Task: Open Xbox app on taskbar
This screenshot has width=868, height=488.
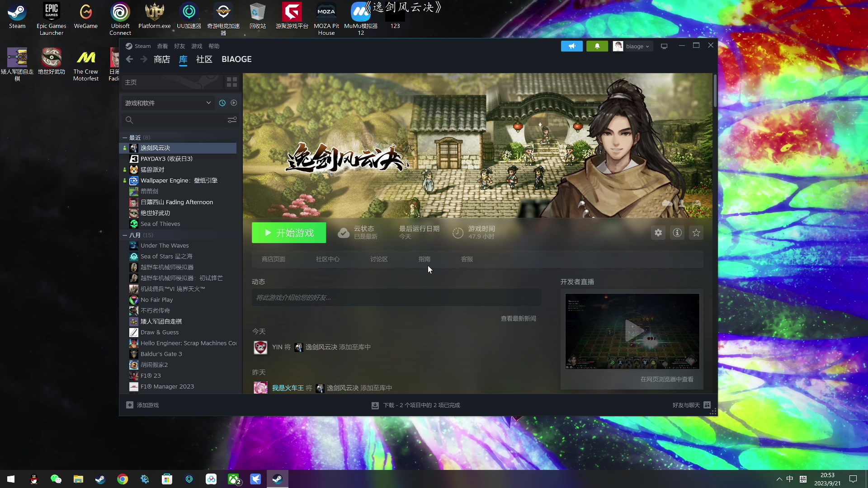Action: click(x=233, y=479)
